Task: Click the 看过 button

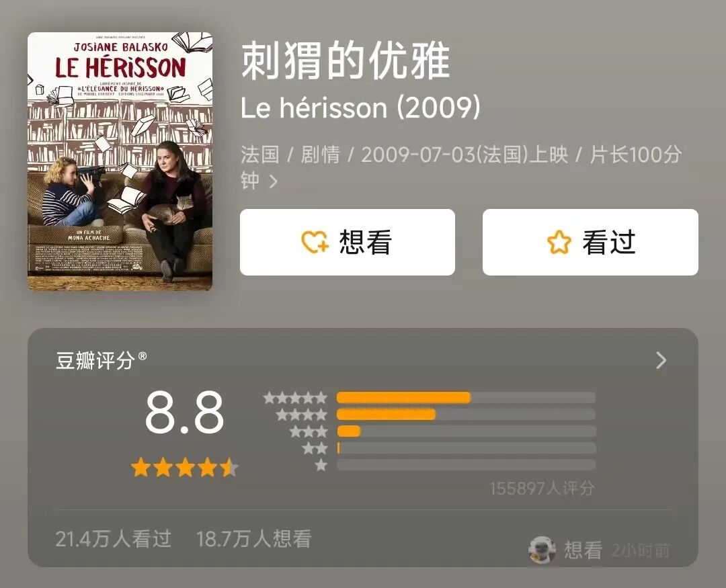Action: (x=590, y=242)
